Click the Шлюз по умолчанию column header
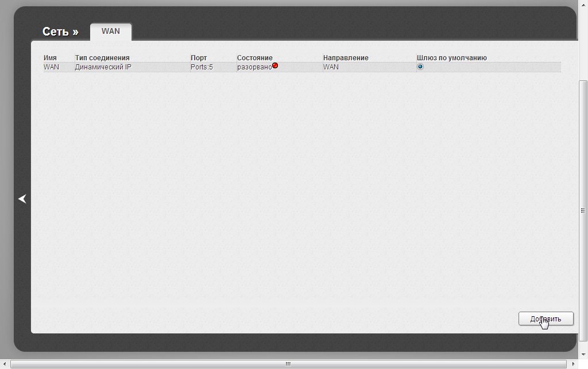Viewport: 588px width, 369px height. tap(452, 58)
